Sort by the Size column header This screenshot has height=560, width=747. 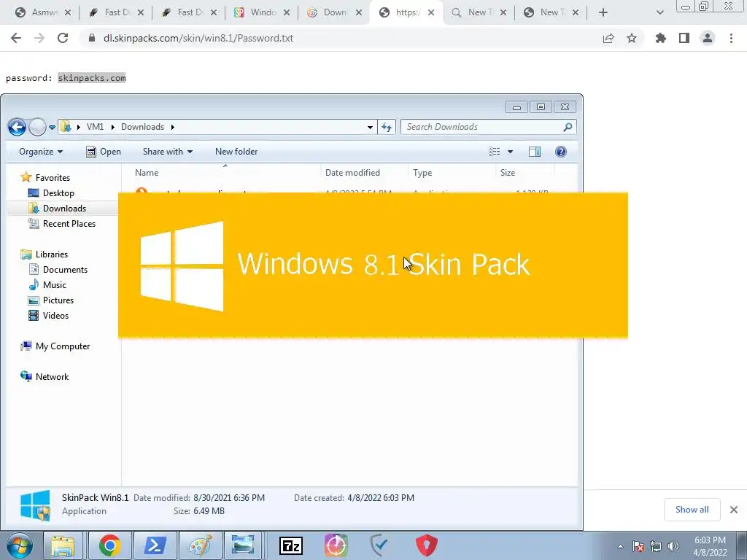(x=525, y=172)
